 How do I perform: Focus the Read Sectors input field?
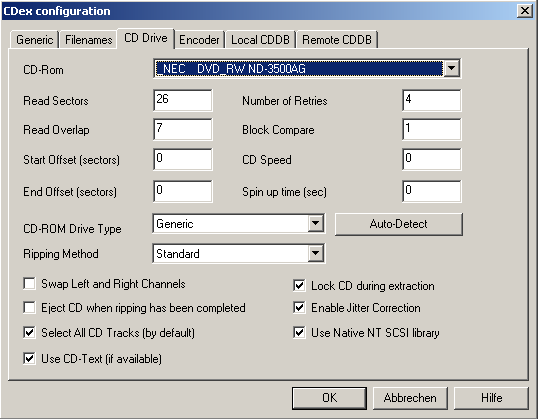[183, 100]
